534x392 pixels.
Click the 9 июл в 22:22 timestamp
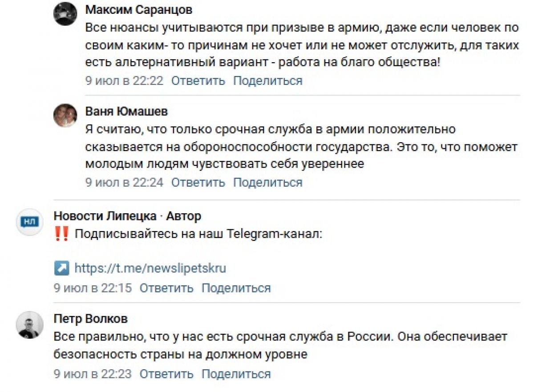(x=125, y=81)
